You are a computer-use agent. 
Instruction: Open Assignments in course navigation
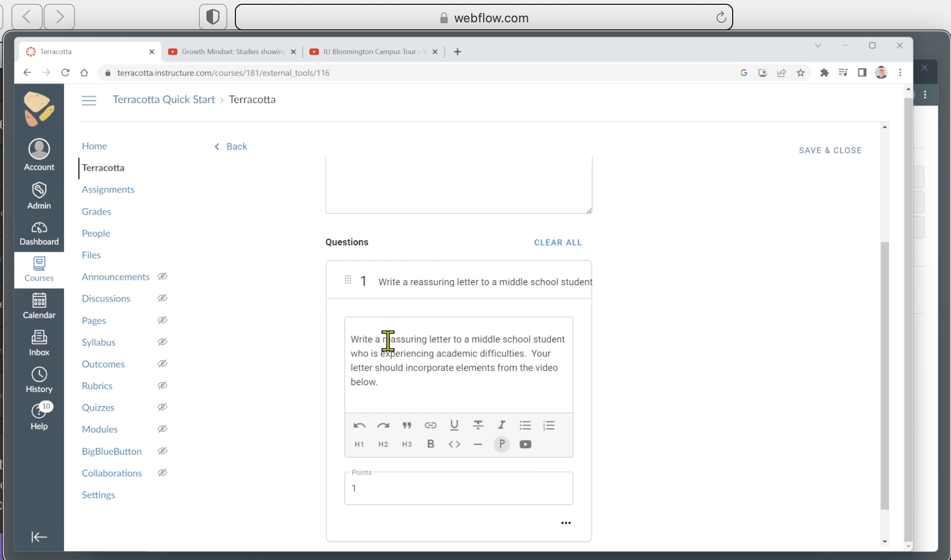click(x=108, y=189)
